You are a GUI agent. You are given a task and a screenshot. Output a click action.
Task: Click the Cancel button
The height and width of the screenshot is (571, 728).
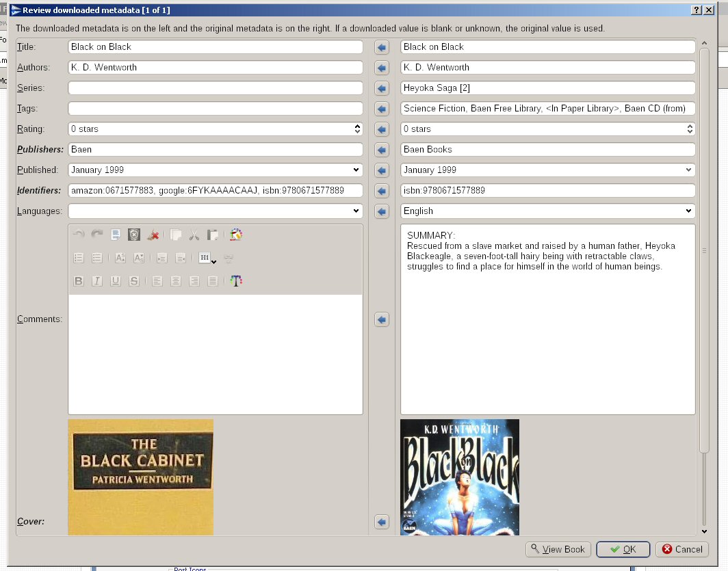682,549
